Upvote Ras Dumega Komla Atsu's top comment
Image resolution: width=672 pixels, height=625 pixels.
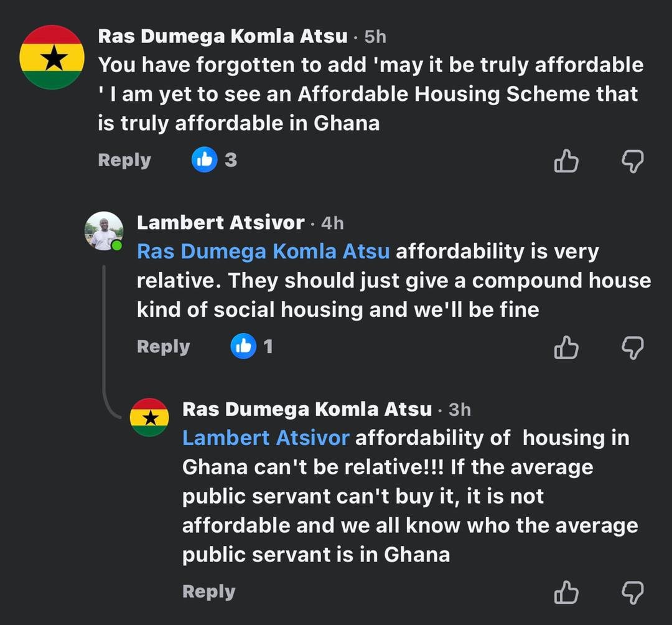point(566,161)
